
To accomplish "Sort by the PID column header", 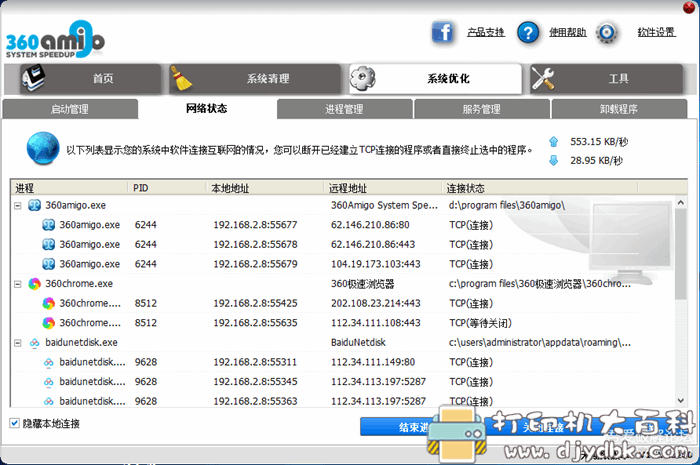I will 167,188.
